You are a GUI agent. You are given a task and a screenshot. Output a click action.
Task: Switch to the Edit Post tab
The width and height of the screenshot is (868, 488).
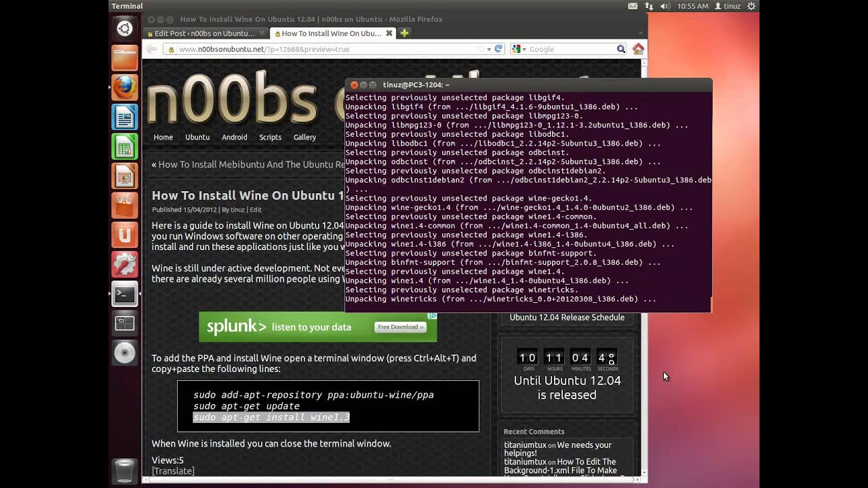206,33
